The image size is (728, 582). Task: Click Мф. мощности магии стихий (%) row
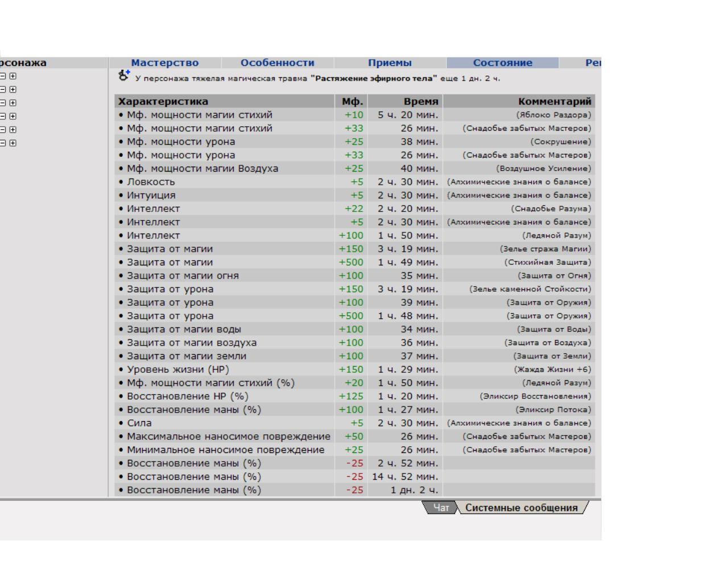click(355, 383)
